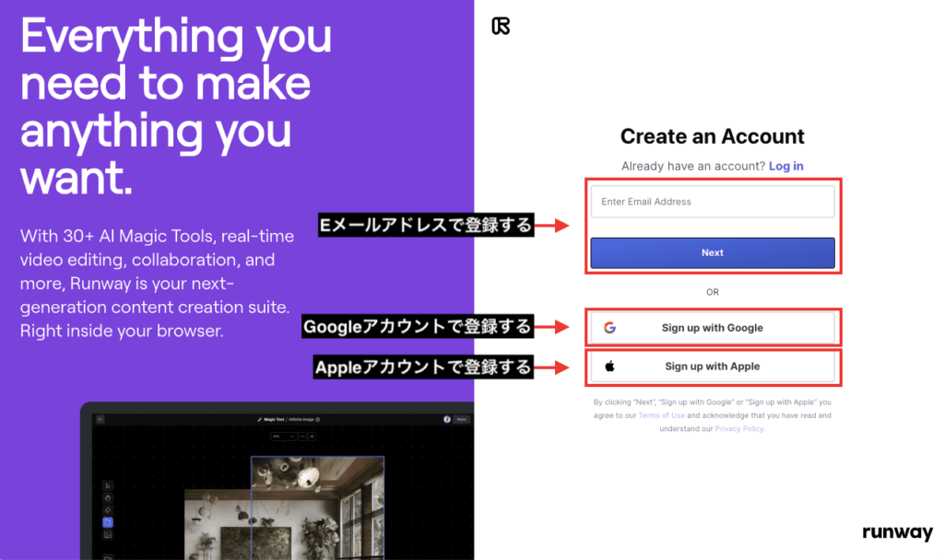Image resolution: width=944 pixels, height=560 pixels.
Task: Open the zoom percentage dropdown in preview
Action: point(284,436)
